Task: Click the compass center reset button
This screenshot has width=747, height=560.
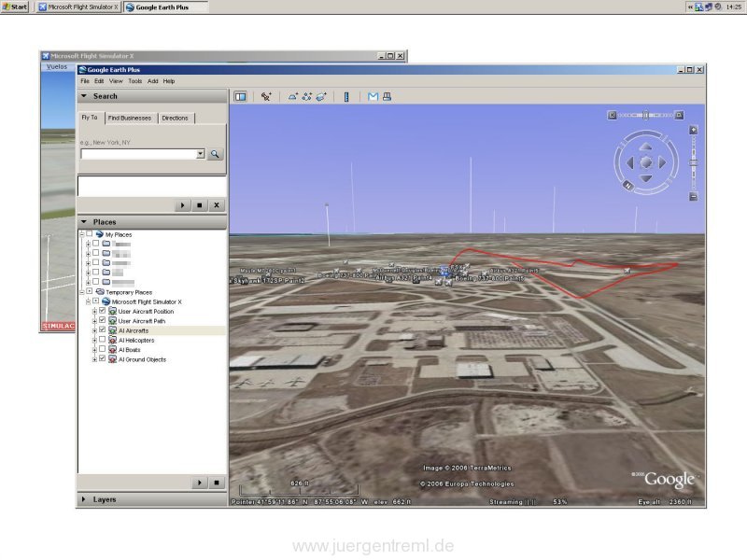Action: tap(646, 162)
